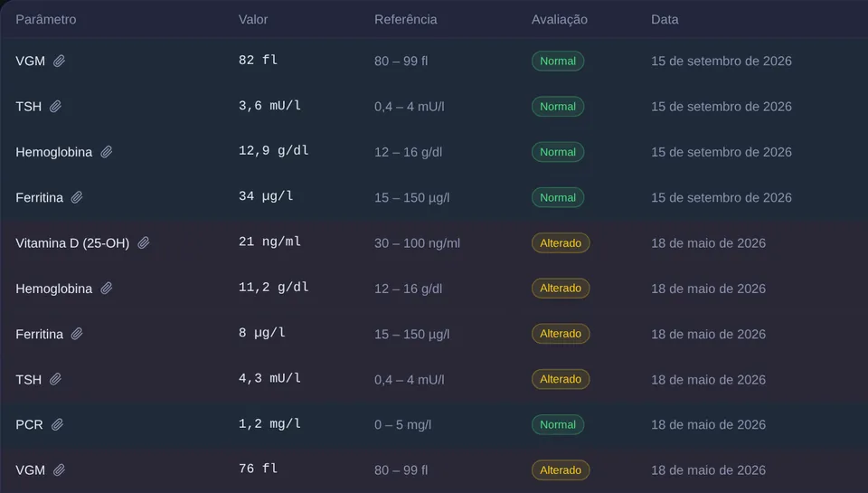The width and height of the screenshot is (868, 493).
Task: Select the value 8 µg/l
Action: (x=262, y=332)
